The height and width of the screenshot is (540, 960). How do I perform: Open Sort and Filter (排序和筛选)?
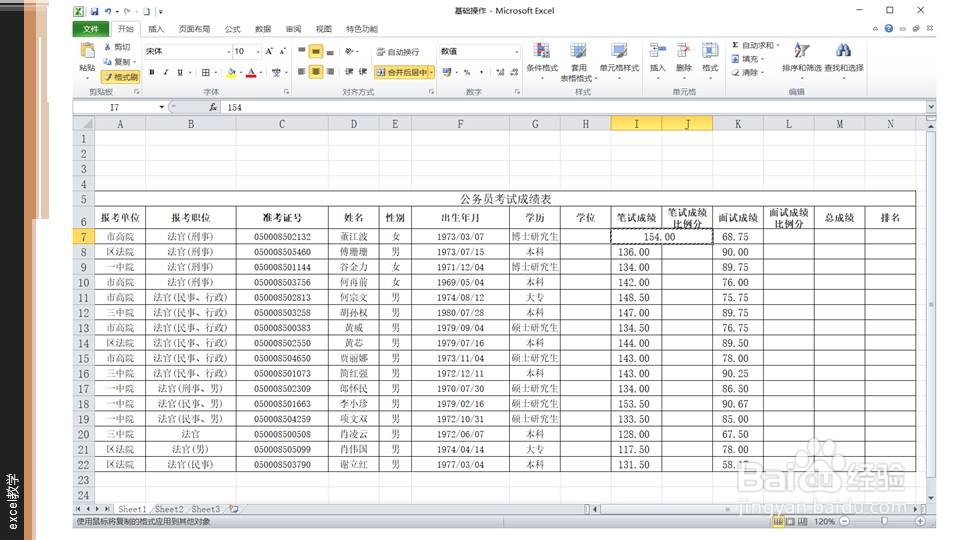click(801, 59)
